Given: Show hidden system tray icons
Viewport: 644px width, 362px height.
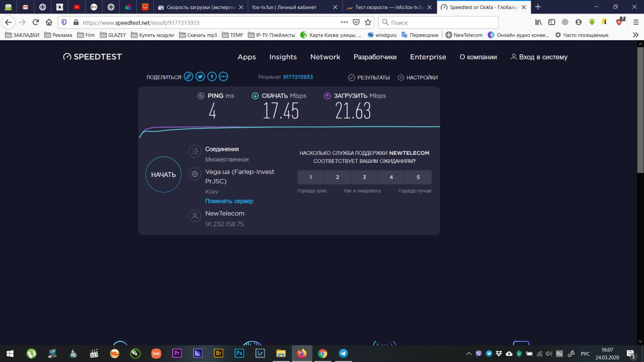Looking at the screenshot, I should pos(469,353).
